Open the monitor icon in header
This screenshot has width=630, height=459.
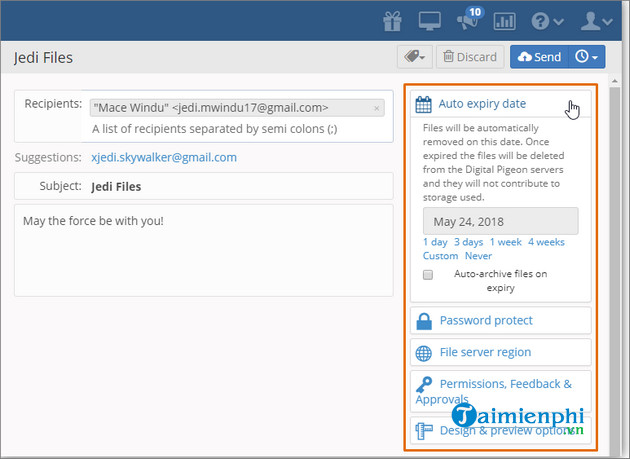[432, 20]
